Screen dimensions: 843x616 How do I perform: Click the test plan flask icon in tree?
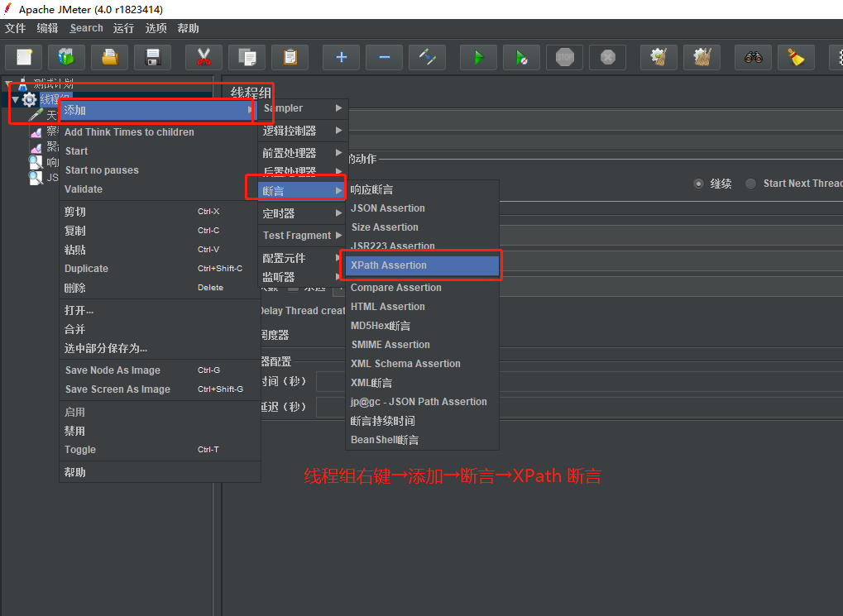(x=22, y=84)
